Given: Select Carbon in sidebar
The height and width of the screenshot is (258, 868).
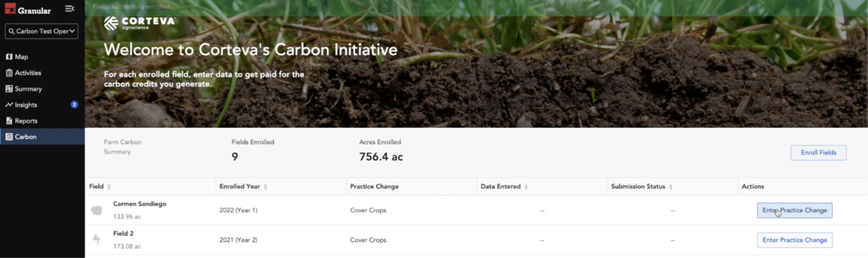Looking at the screenshot, I should coord(42,137).
